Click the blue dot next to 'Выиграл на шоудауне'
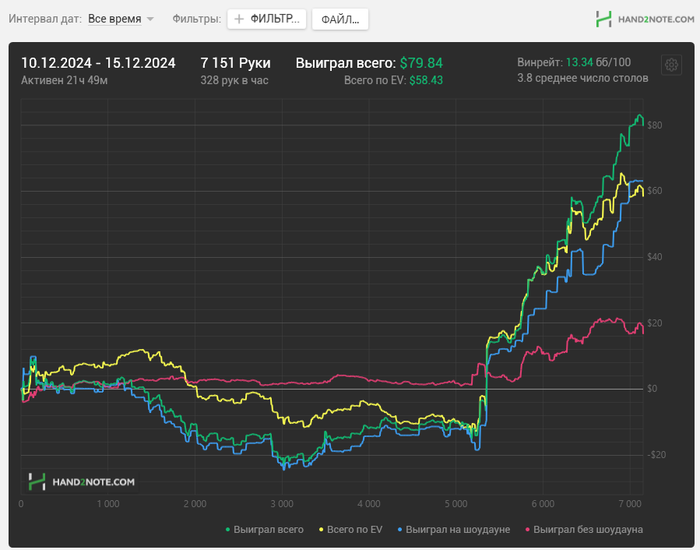The width and height of the screenshot is (700, 550). click(x=400, y=530)
